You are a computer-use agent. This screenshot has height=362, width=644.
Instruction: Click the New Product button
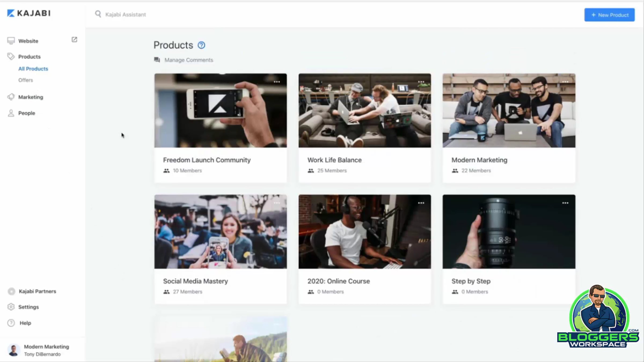[609, 15]
